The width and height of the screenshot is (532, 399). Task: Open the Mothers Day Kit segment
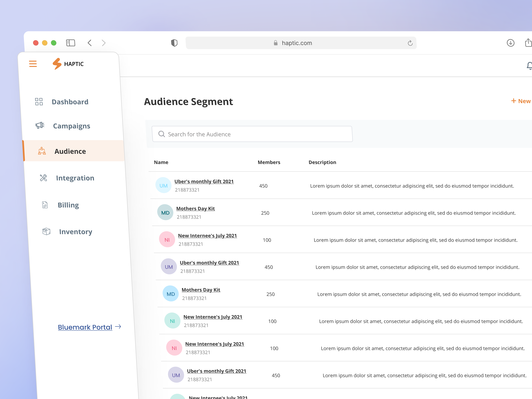[196, 208]
